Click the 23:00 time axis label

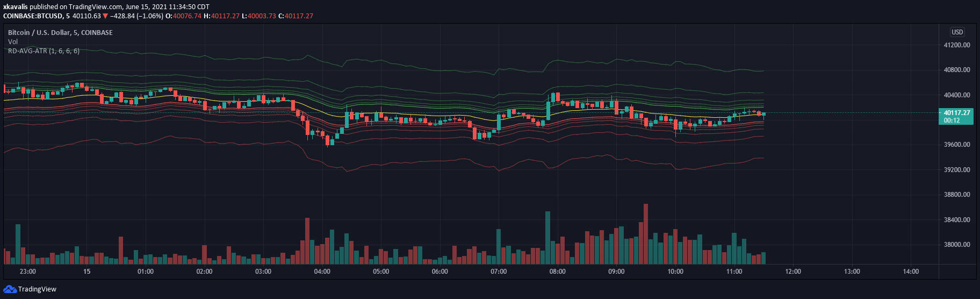[x=28, y=272]
